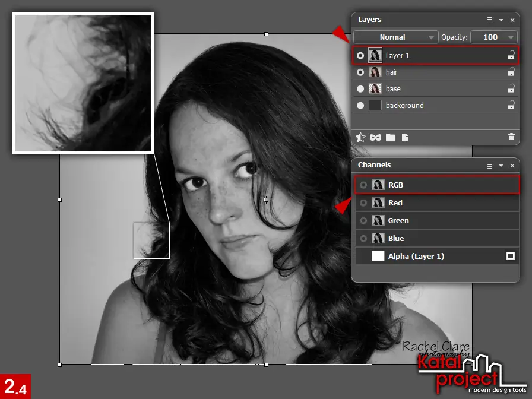Click the lock icon on the hair layer
This screenshot has height=399, width=532.
pyautogui.click(x=511, y=72)
